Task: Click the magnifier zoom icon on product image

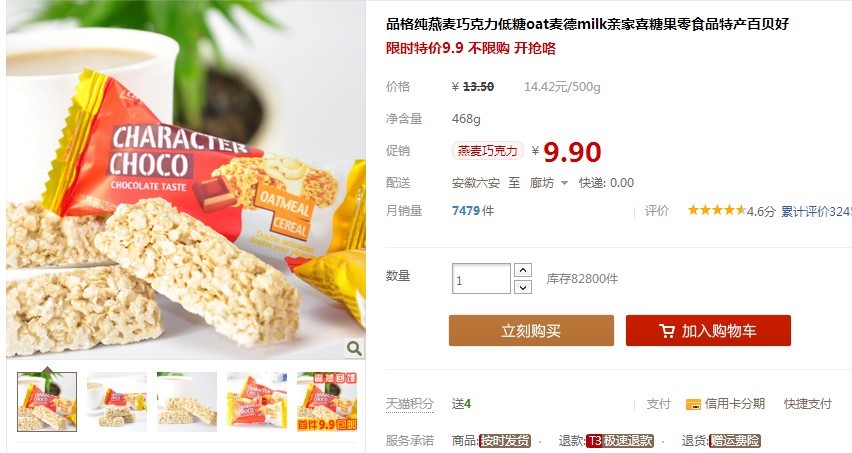Action: [x=354, y=348]
